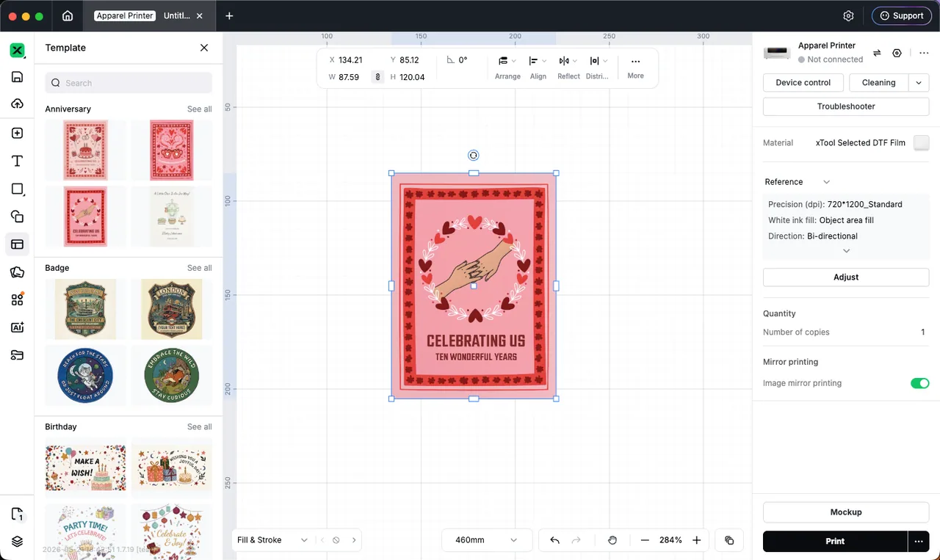
Task: Open the Fill & Stroke dropdown
Action: click(272, 540)
